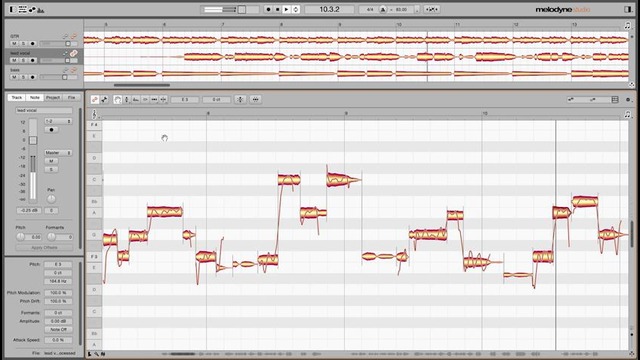Open the sound editor icon in top bar
The height and width of the screenshot is (360, 640).
[40, 10]
